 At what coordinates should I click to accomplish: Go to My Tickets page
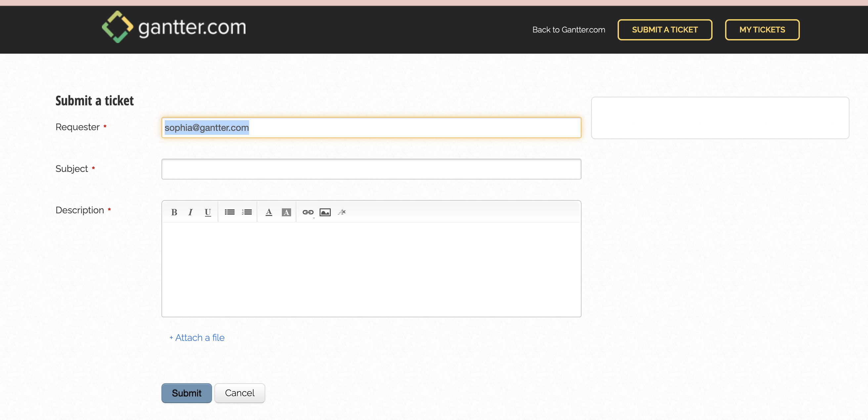pyautogui.click(x=762, y=30)
